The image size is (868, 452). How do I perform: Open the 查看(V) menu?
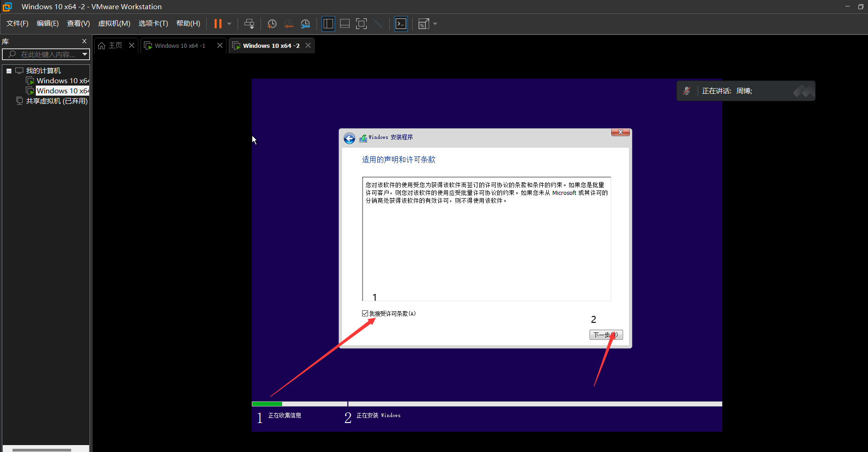pyautogui.click(x=78, y=23)
